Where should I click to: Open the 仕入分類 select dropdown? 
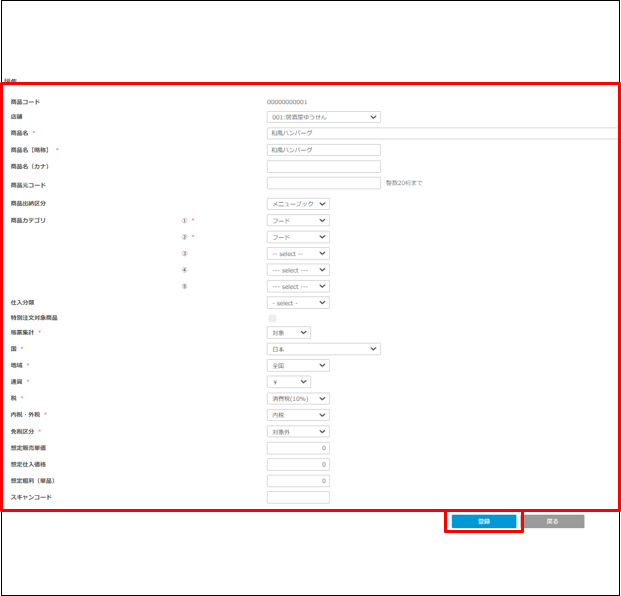pyautogui.click(x=298, y=303)
